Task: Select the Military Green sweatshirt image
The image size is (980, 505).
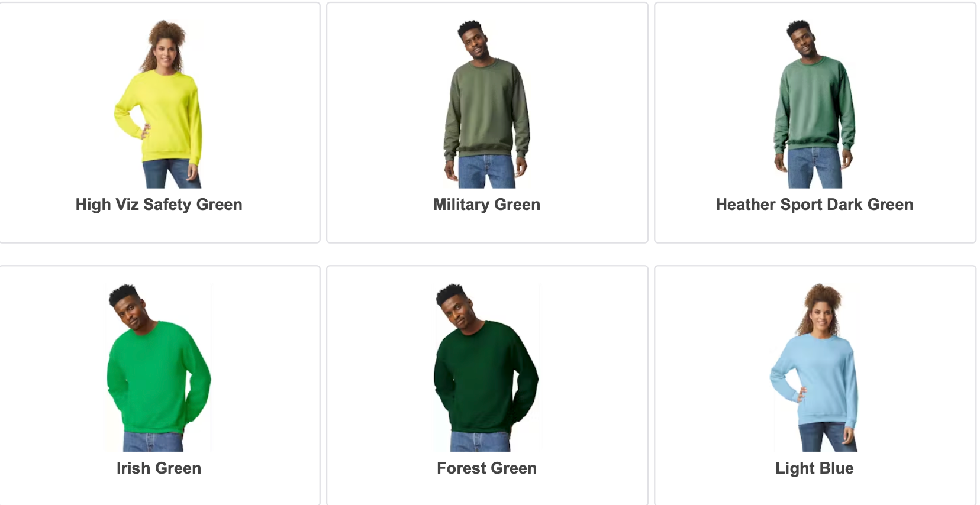Action: [x=486, y=103]
